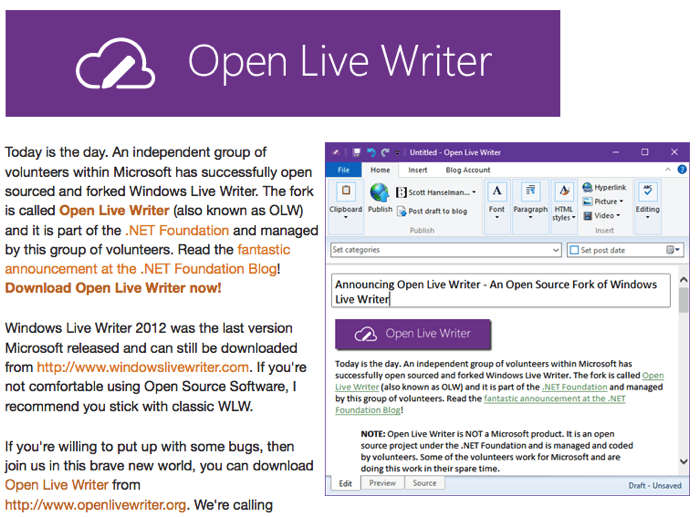700x517 pixels.
Task: Open the Editing spell check icon
Action: tap(648, 191)
